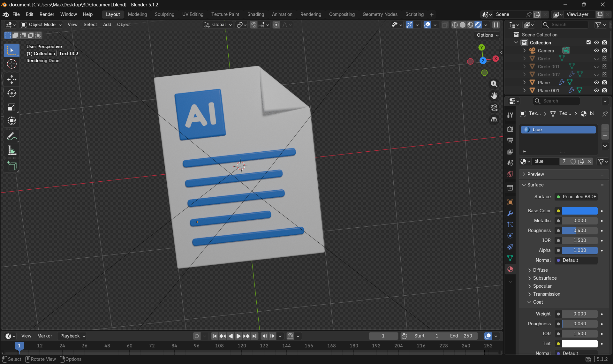Open the Object Data properties tab
Viewport: 613px width, 364px height.
click(x=510, y=258)
